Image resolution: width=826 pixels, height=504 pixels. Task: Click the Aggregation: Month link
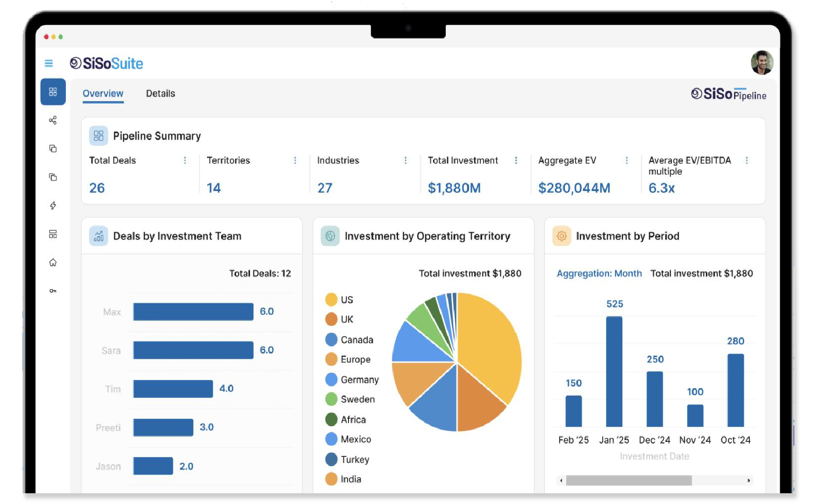point(599,274)
